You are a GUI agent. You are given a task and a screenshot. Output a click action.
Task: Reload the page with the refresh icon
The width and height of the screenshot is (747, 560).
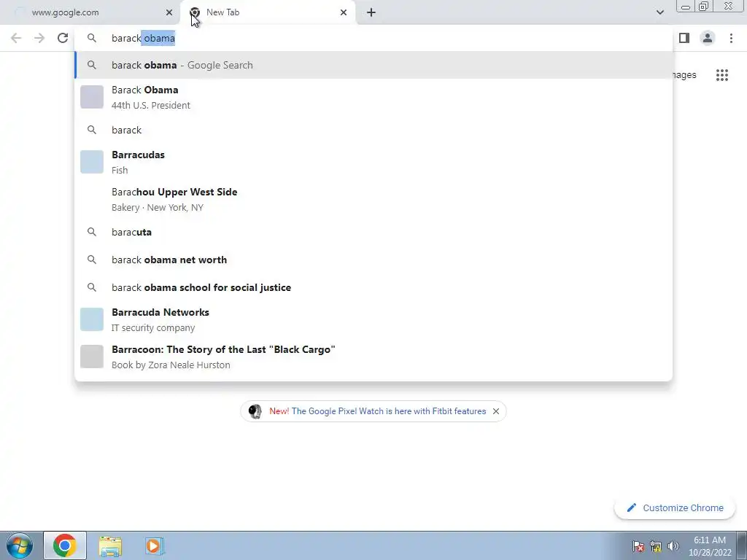(x=63, y=38)
